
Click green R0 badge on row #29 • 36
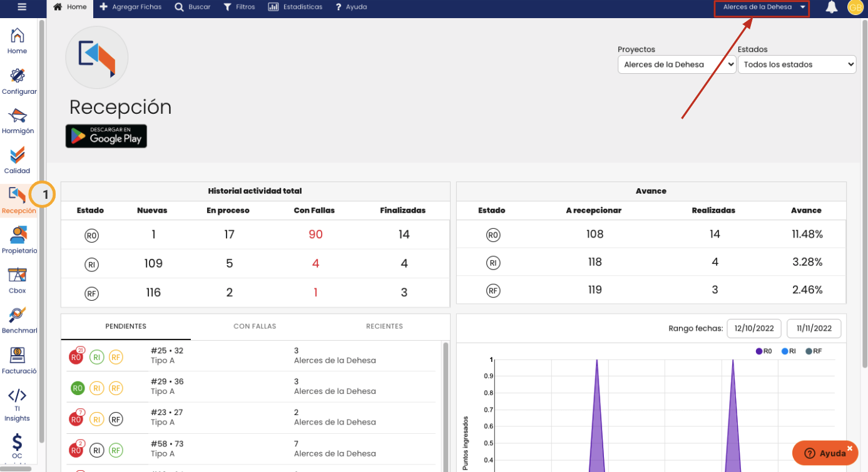pyautogui.click(x=78, y=388)
